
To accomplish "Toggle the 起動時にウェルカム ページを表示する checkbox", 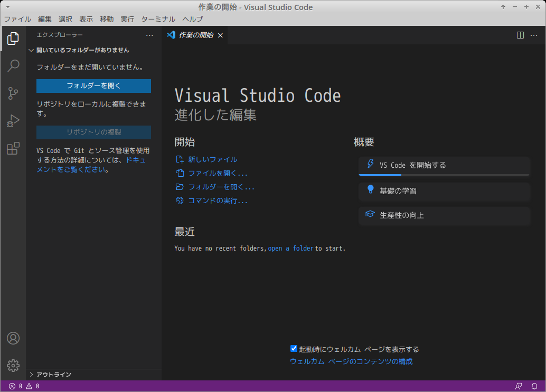I will tap(294, 349).
